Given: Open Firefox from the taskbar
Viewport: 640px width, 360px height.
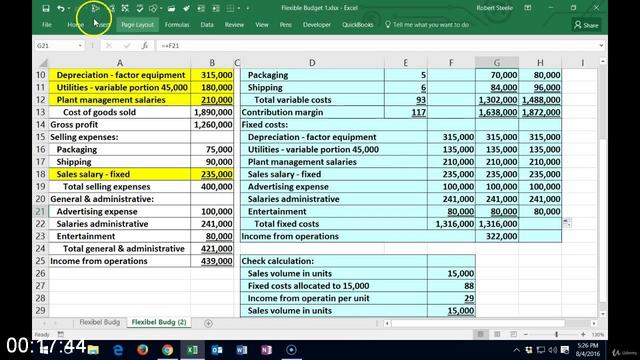Looking at the screenshot, I should [x=142, y=350].
